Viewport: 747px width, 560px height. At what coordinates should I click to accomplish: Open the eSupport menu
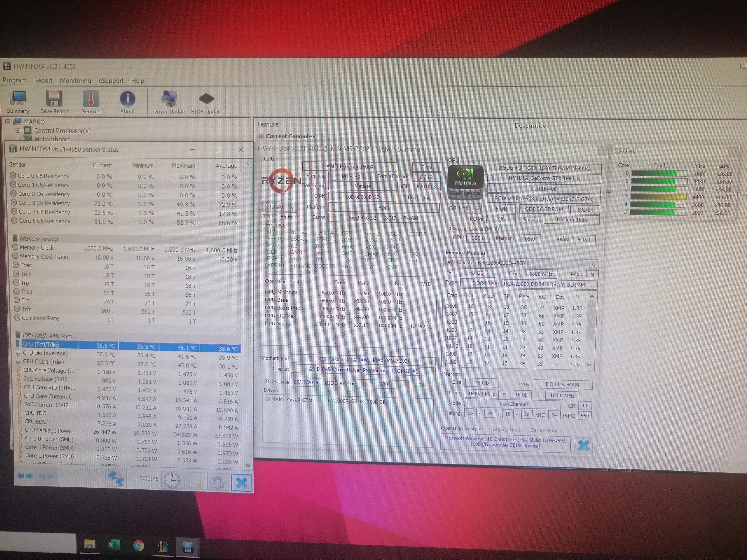[111, 80]
